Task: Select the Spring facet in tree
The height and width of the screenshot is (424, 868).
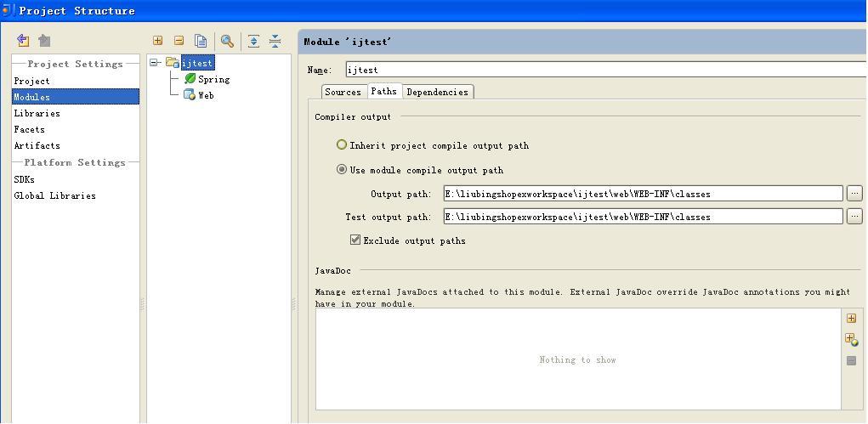Action: (213, 79)
